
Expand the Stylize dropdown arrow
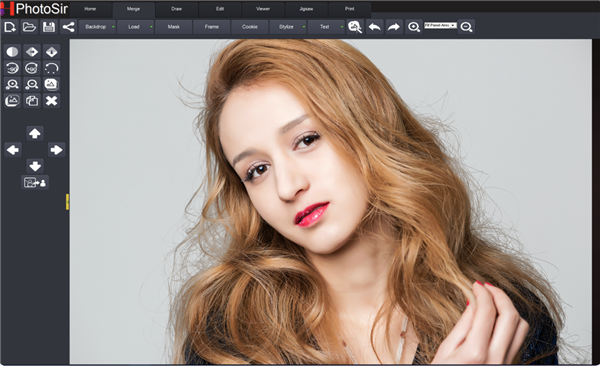[x=304, y=27]
